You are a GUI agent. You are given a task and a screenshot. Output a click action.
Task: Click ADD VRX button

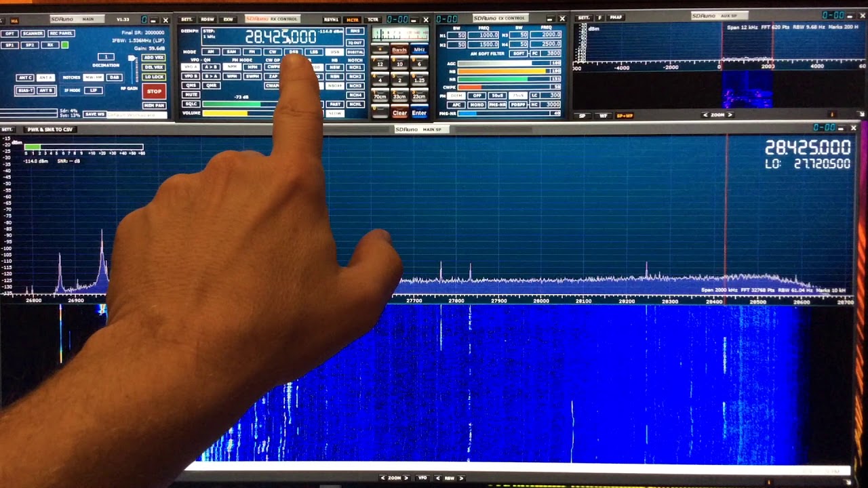(154, 58)
